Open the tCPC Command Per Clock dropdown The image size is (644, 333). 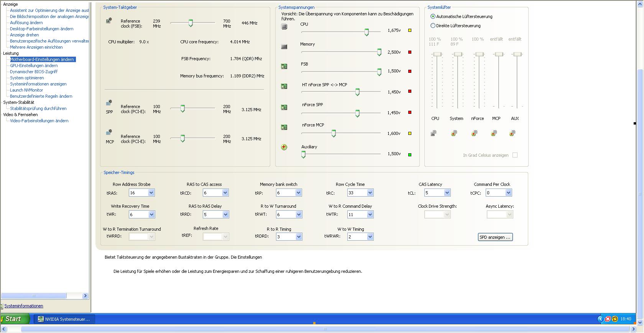[508, 193]
